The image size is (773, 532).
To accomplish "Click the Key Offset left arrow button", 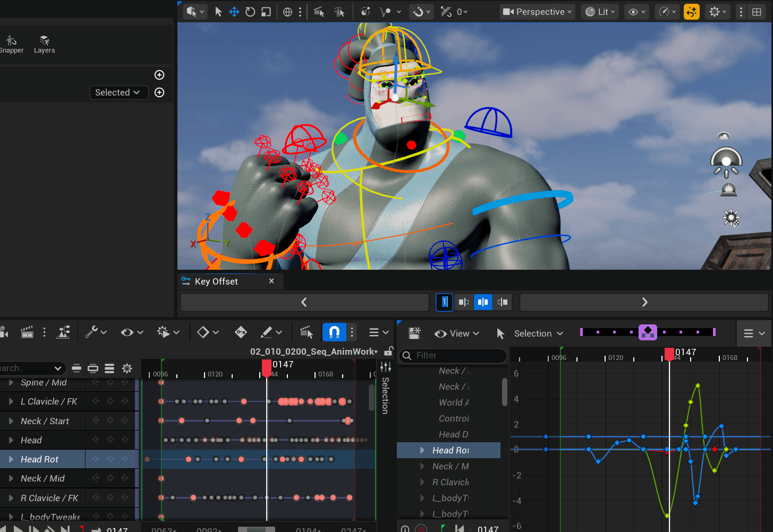I will coord(304,302).
